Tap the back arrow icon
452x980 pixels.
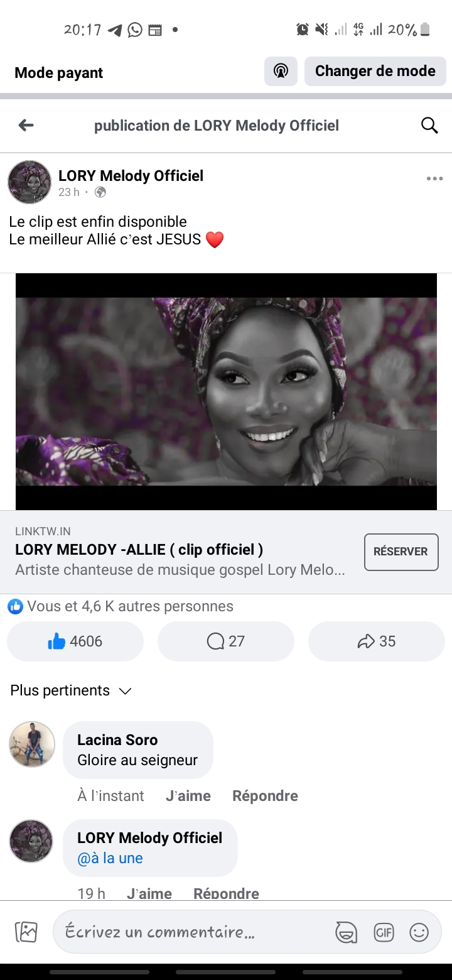(26, 125)
